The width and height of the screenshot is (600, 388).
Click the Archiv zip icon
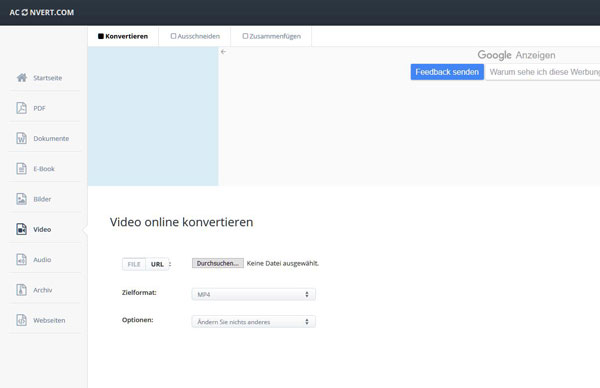(21, 290)
